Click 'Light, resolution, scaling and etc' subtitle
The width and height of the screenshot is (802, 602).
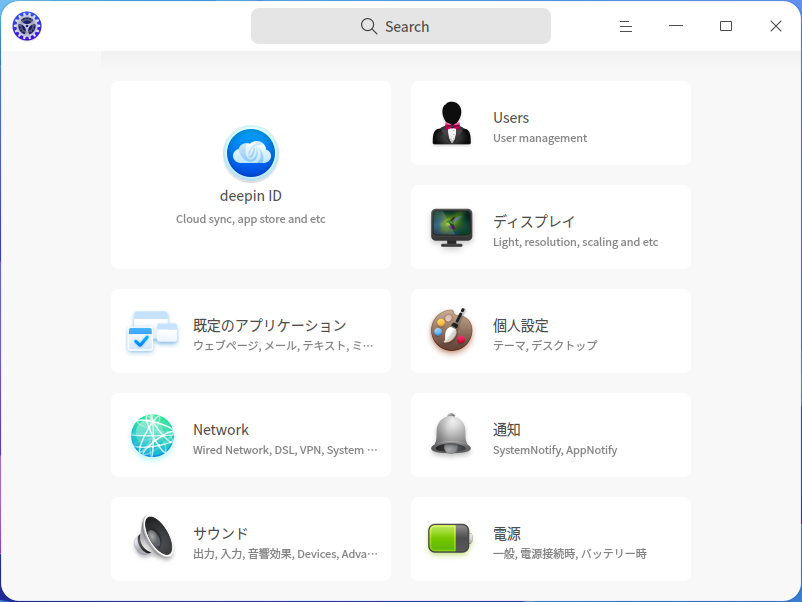(575, 242)
